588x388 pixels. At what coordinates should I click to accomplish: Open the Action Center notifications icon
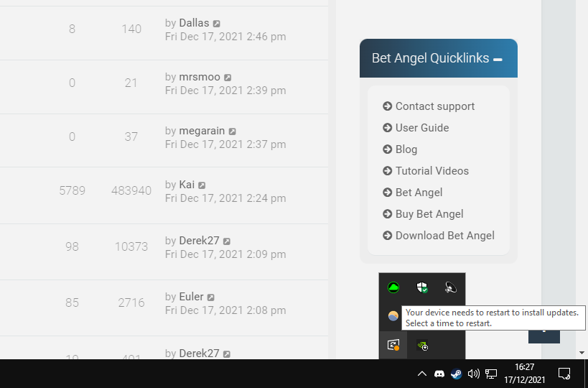coord(564,374)
